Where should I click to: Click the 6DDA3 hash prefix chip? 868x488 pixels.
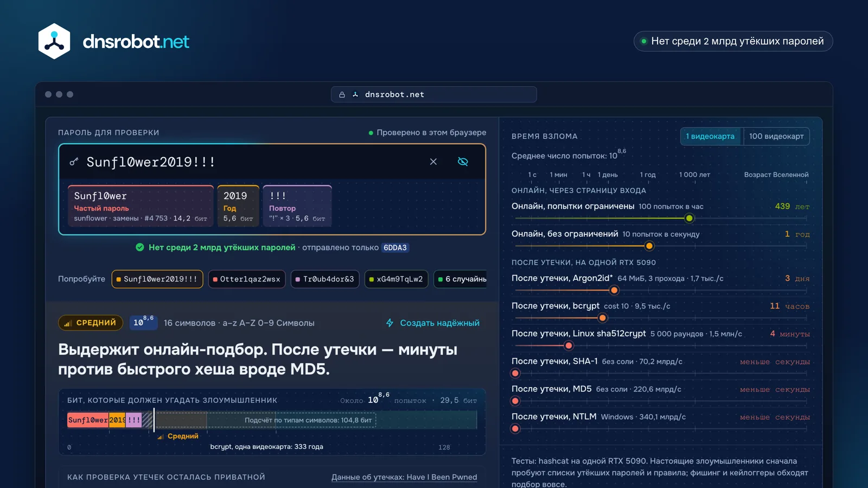[x=395, y=248]
